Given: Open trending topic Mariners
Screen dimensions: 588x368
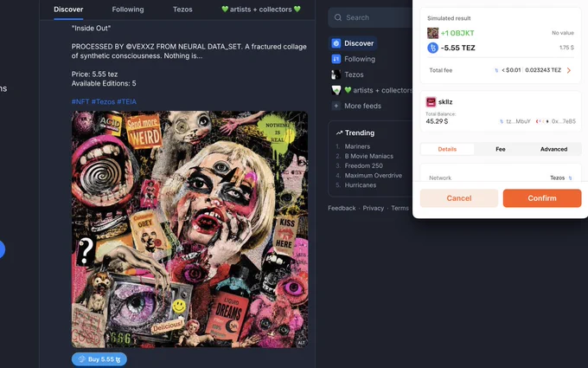Looking at the screenshot, I should pos(357,146).
